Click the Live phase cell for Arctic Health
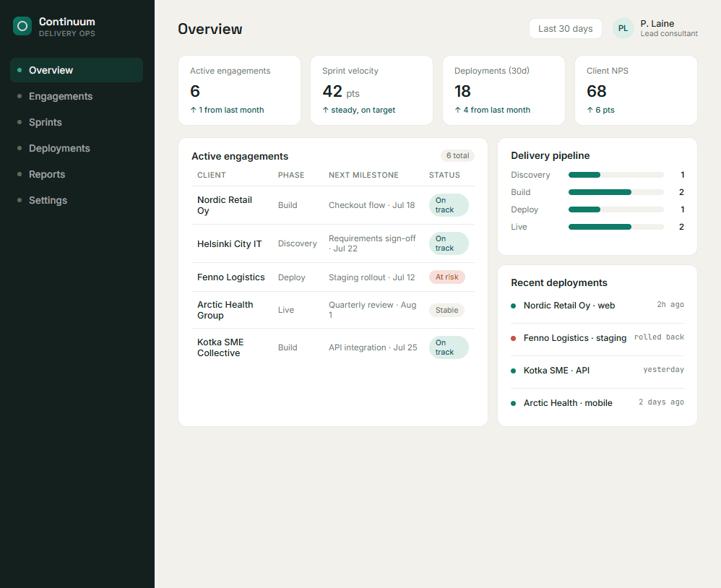Viewport: 721px width, 588px height. 286,310
